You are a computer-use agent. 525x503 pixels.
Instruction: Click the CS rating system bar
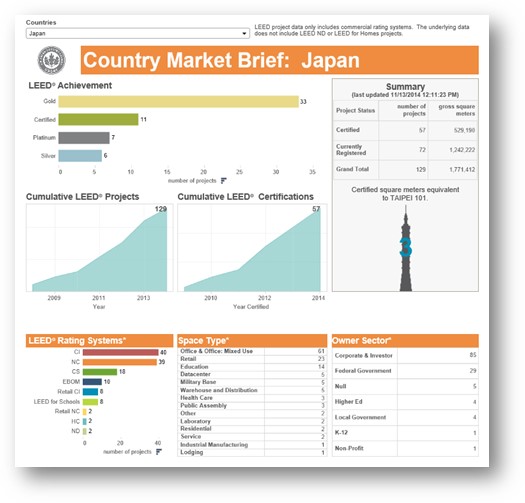(x=100, y=372)
